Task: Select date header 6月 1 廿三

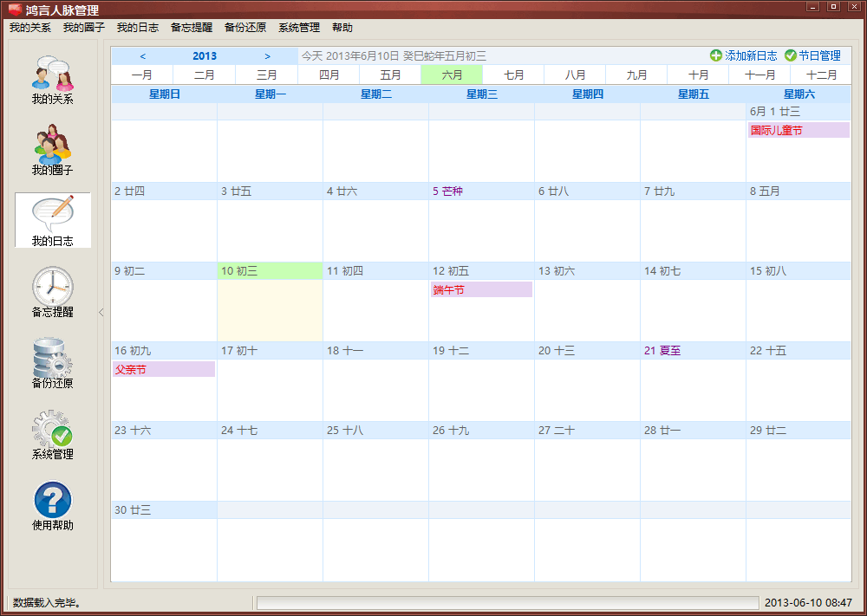Action: pyautogui.click(x=799, y=112)
